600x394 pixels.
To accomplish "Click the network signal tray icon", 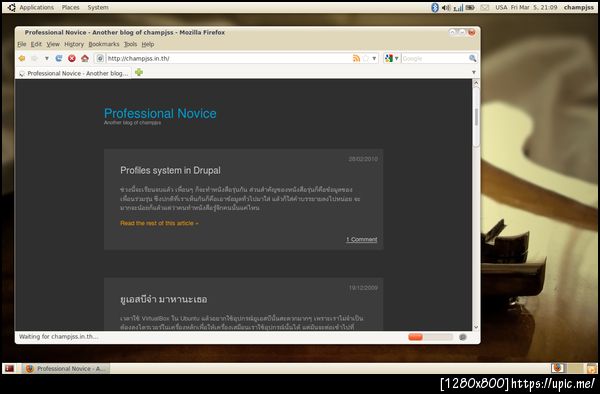I will tap(458, 7).
